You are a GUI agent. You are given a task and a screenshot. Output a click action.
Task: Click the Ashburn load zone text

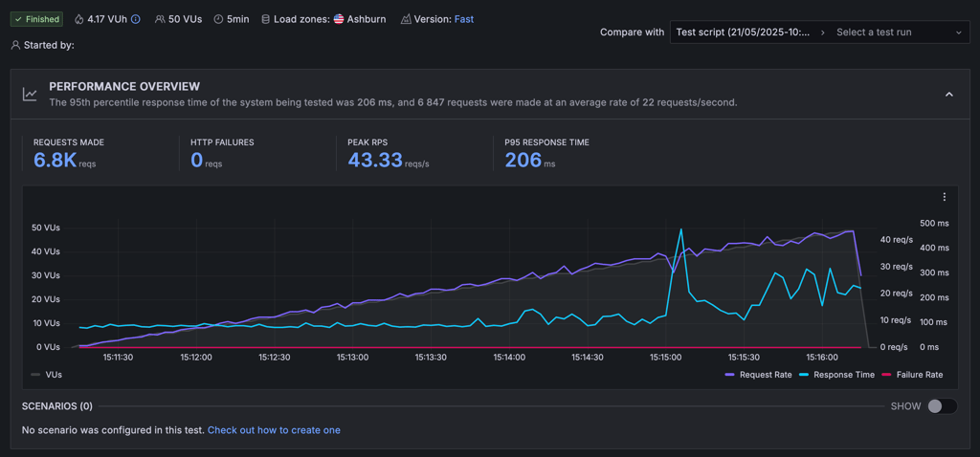point(367,19)
